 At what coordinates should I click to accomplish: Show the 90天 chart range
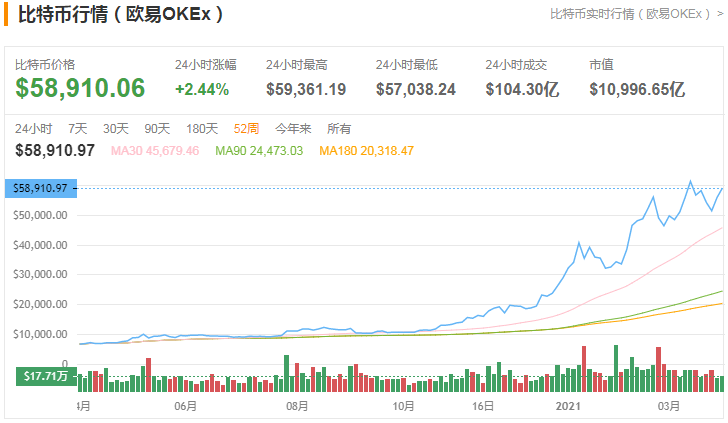coord(157,128)
